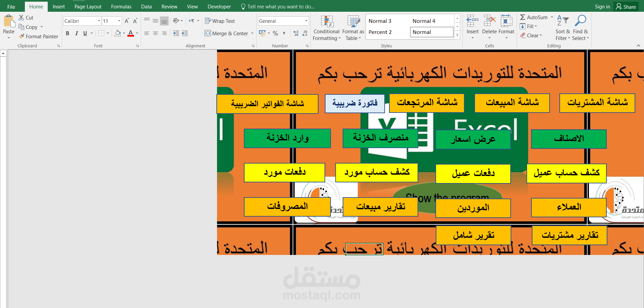Increase font size with larger A icon
Viewport: 644px width, 308px height.
(x=127, y=21)
